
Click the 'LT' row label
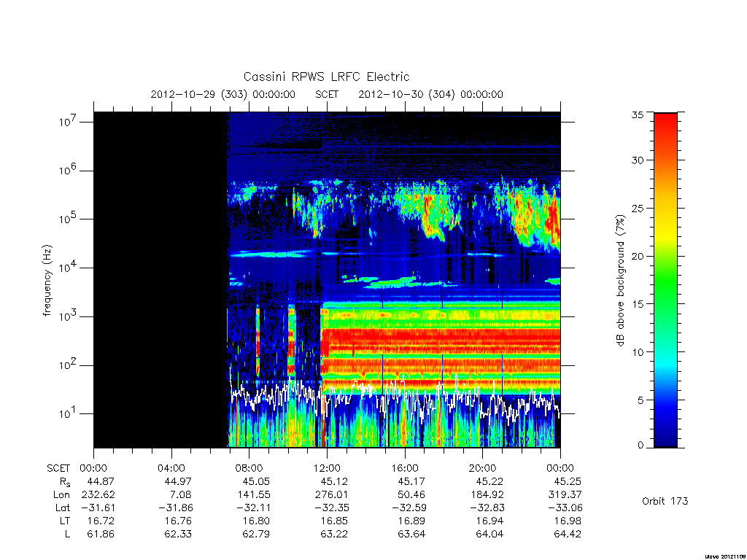point(65,521)
